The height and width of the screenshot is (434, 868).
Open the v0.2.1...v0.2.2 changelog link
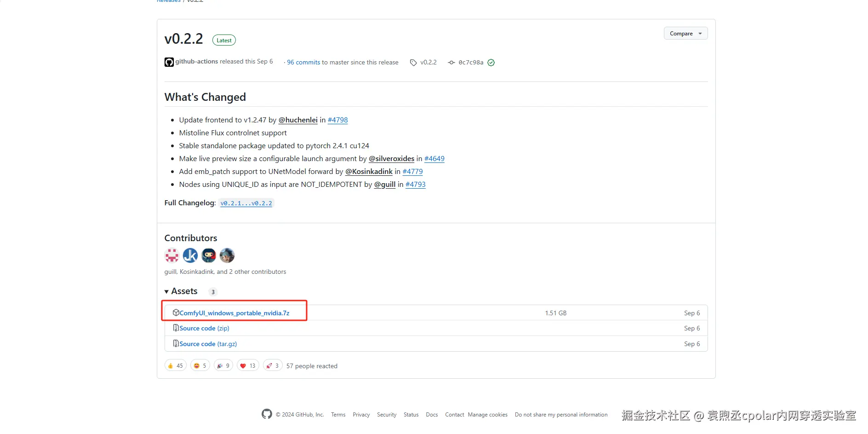(246, 203)
